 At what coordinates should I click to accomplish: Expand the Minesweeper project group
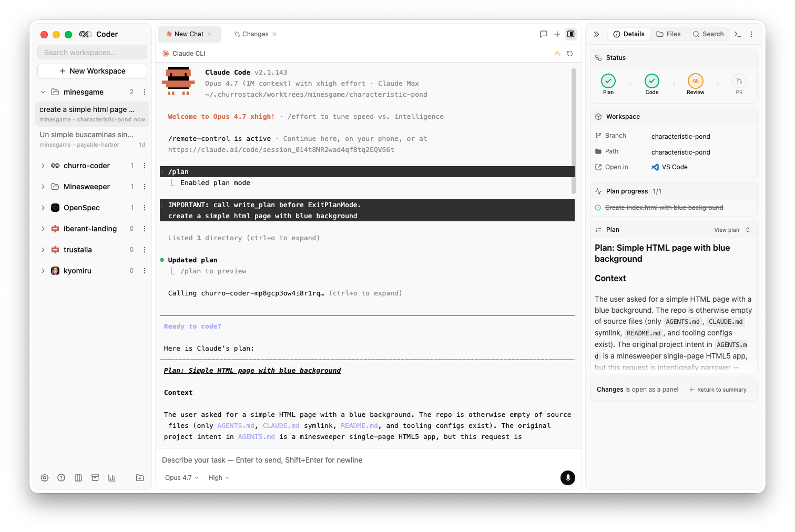43,187
